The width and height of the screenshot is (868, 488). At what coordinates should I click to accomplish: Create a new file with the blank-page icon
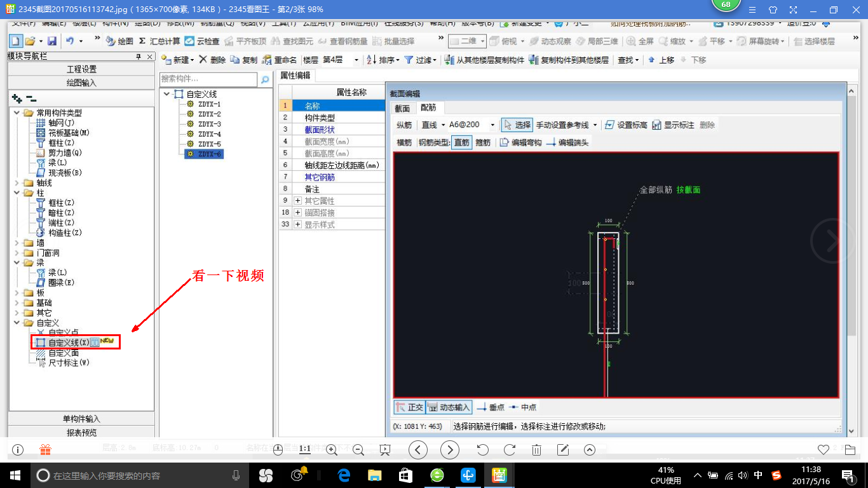click(15, 41)
